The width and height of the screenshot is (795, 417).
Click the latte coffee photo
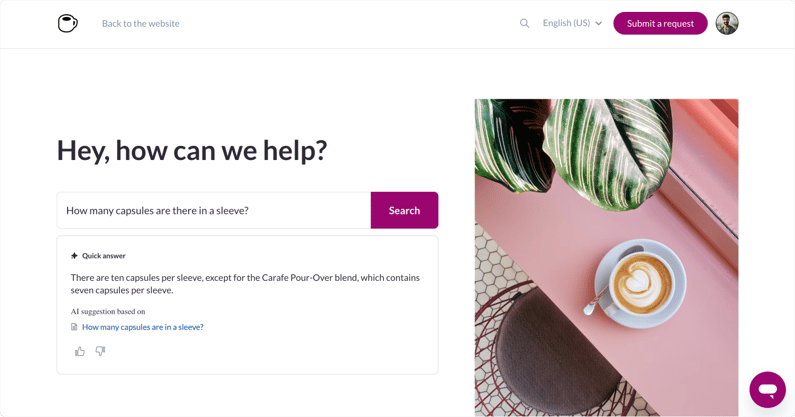click(x=606, y=257)
